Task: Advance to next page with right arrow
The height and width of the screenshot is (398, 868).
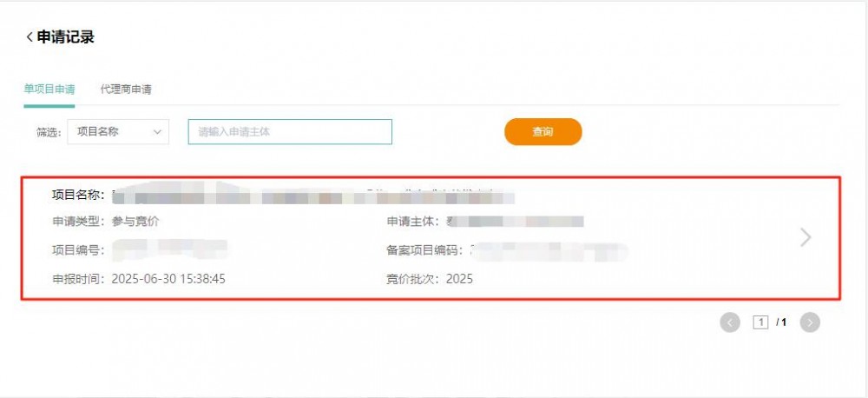Action: (810, 322)
